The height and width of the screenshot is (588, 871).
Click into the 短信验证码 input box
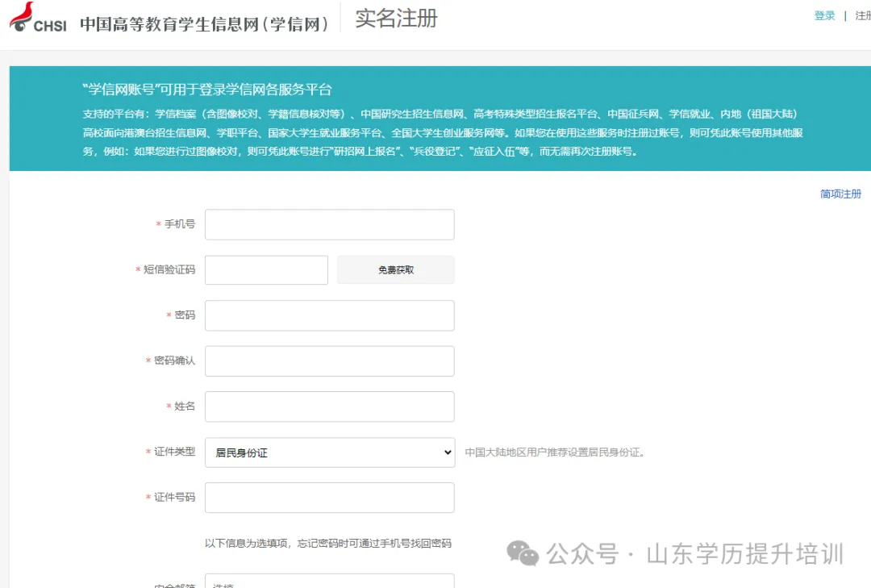266,270
